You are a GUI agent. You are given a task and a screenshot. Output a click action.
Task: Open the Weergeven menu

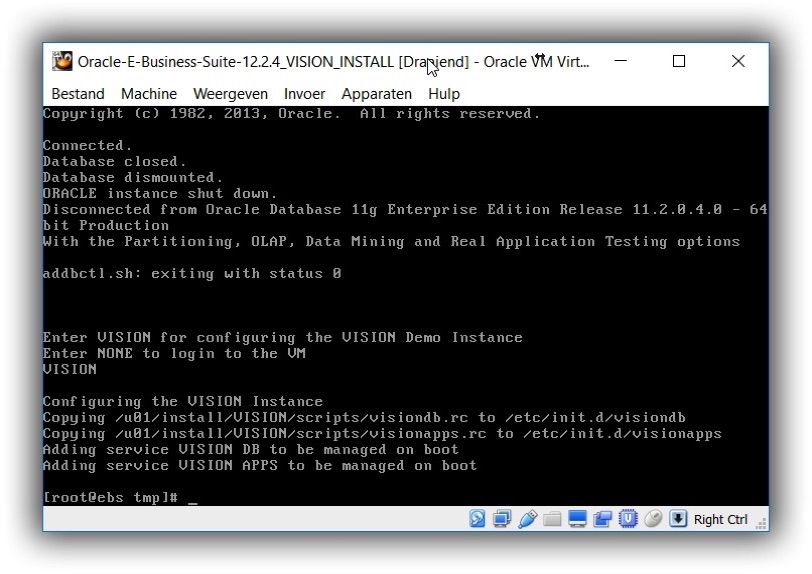point(230,94)
